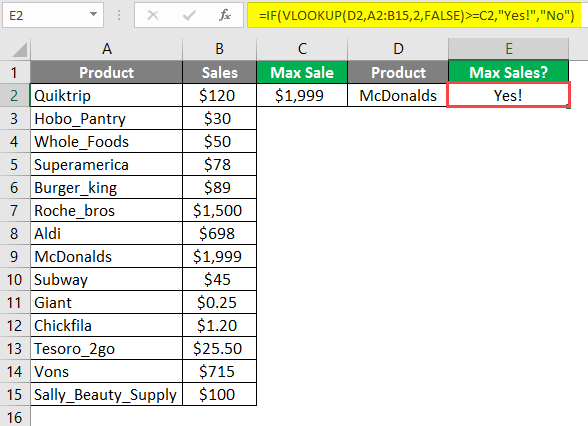Select the '$1,999' cell in Sales column
This screenshot has height=426, width=588.
coord(219,256)
